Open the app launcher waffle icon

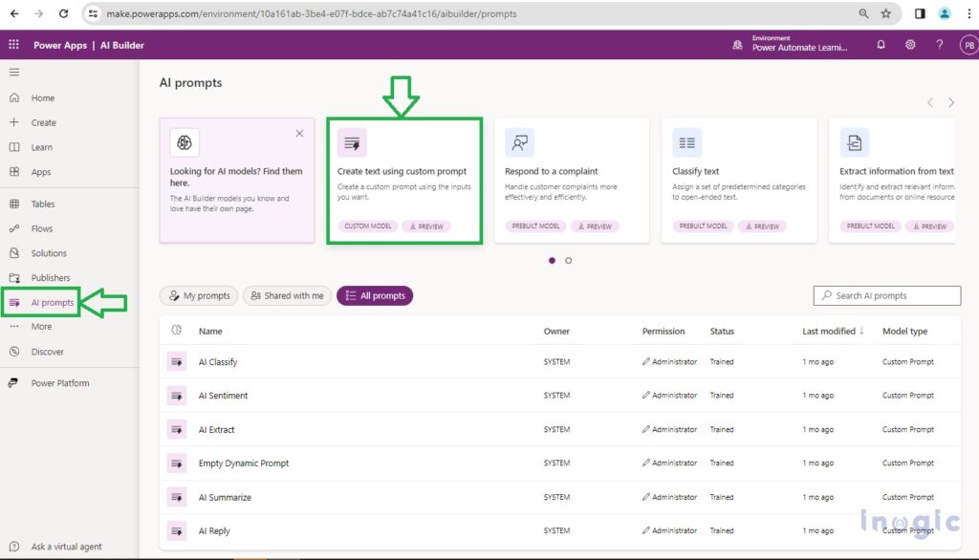pyautogui.click(x=13, y=45)
